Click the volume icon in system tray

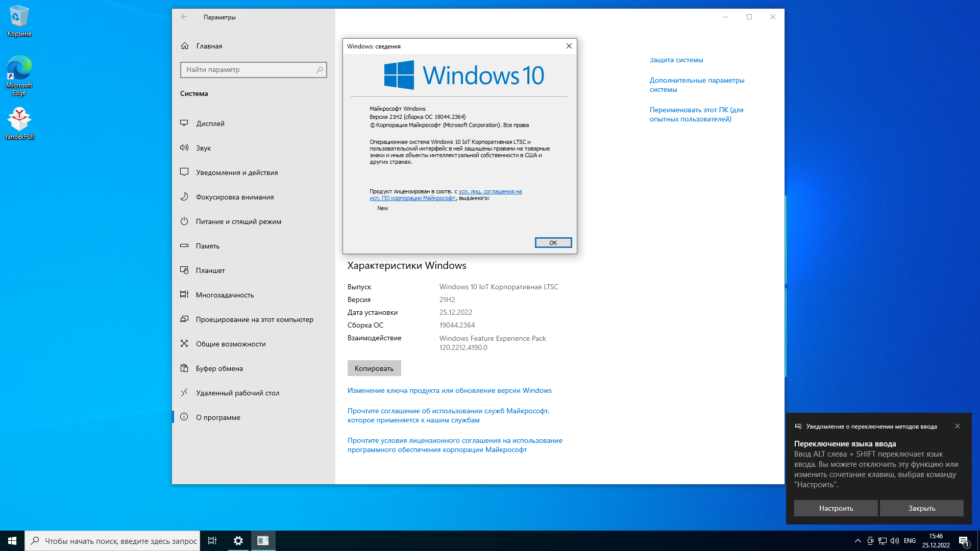(895, 541)
